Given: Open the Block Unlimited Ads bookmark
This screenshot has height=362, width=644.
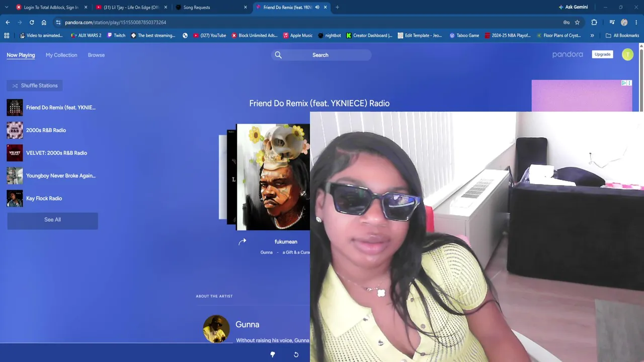Looking at the screenshot, I should [255, 35].
